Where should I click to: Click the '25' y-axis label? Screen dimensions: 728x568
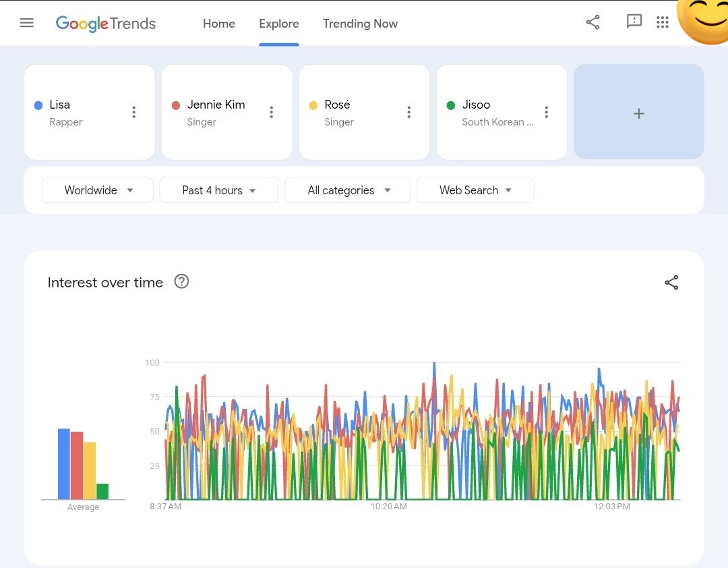(x=154, y=465)
